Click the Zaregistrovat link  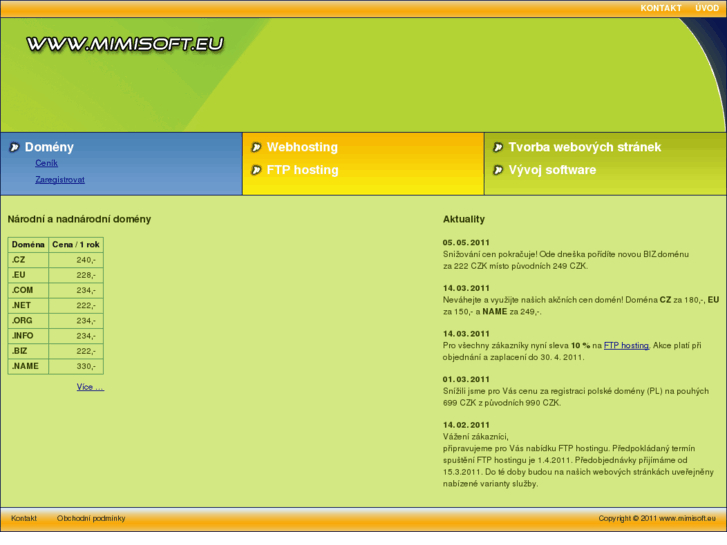click(x=60, y=180)
